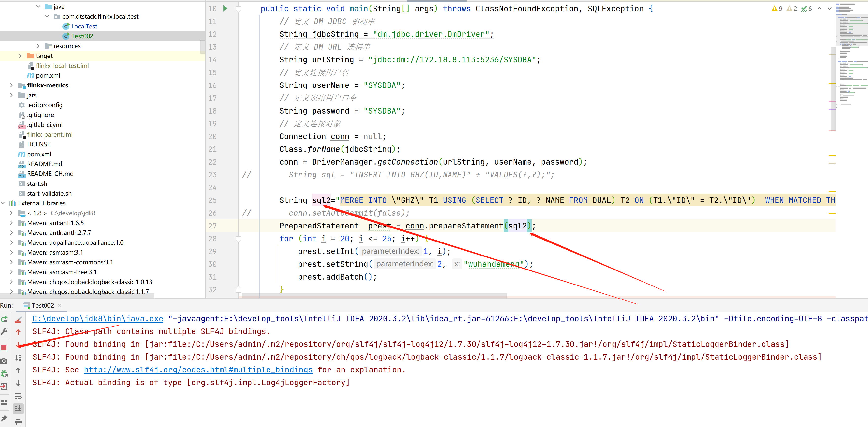Click the green run gutter arrow beside main

click(x=225, y=8)
